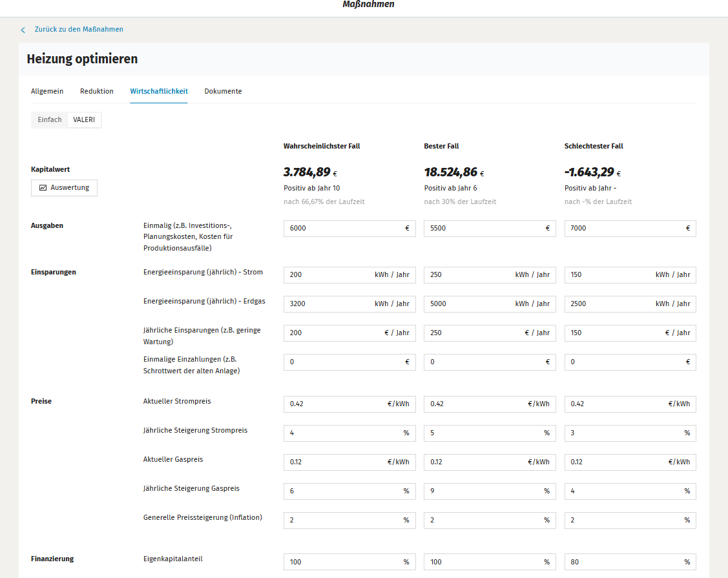Select the 5% Strompreis increase field under Bester Fall
728x578 pixels.
tap(489, 433)
